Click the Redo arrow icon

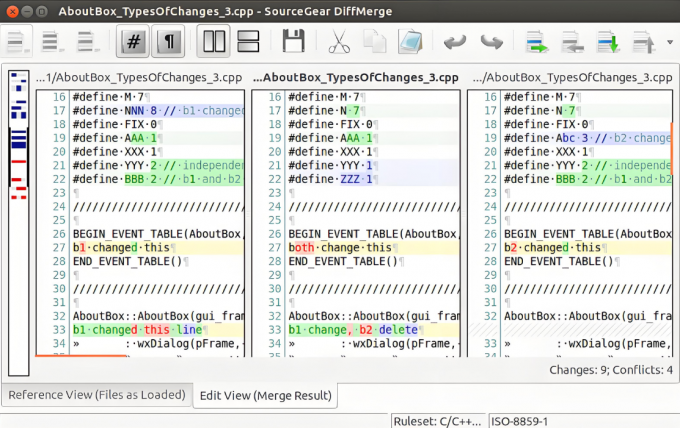point(491,42)
